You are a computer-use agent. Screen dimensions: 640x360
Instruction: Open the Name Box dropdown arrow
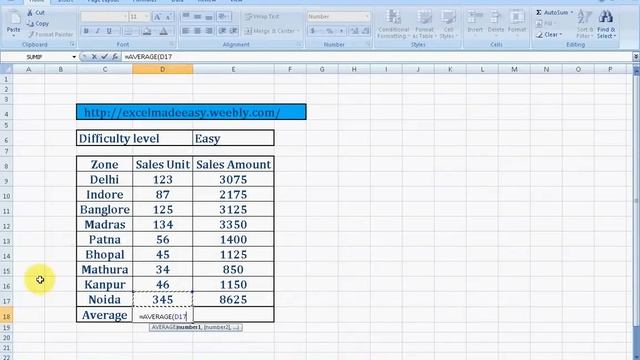point(74,57)
